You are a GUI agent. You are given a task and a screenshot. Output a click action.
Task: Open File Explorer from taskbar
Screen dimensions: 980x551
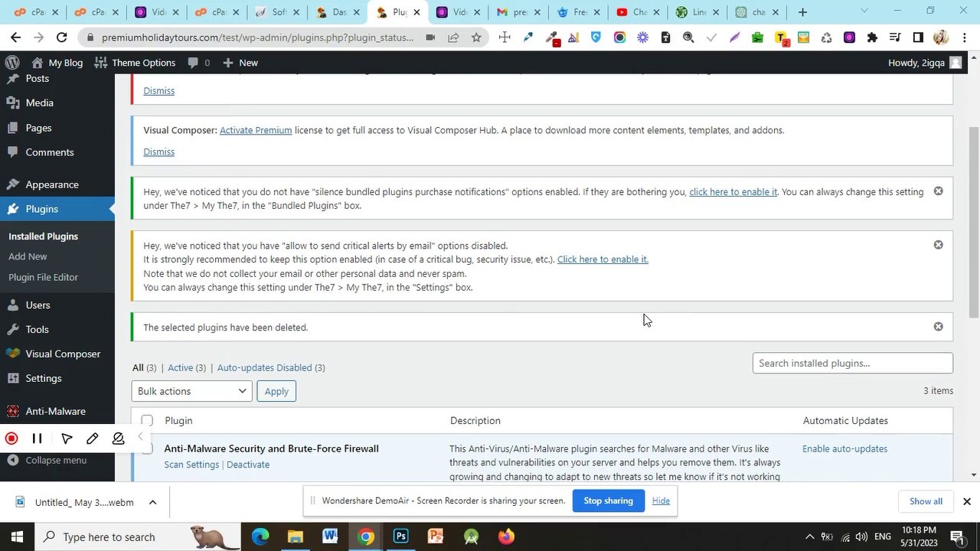tap(295, 536)
